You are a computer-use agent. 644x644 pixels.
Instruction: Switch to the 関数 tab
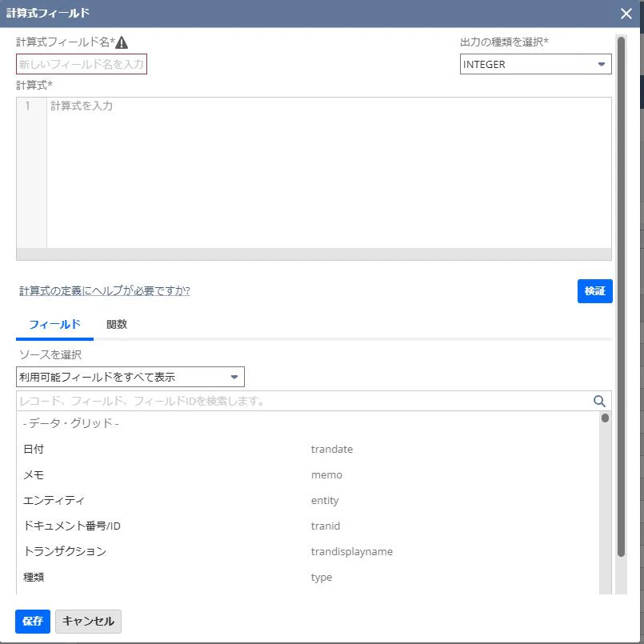click(x=117, y=325)
